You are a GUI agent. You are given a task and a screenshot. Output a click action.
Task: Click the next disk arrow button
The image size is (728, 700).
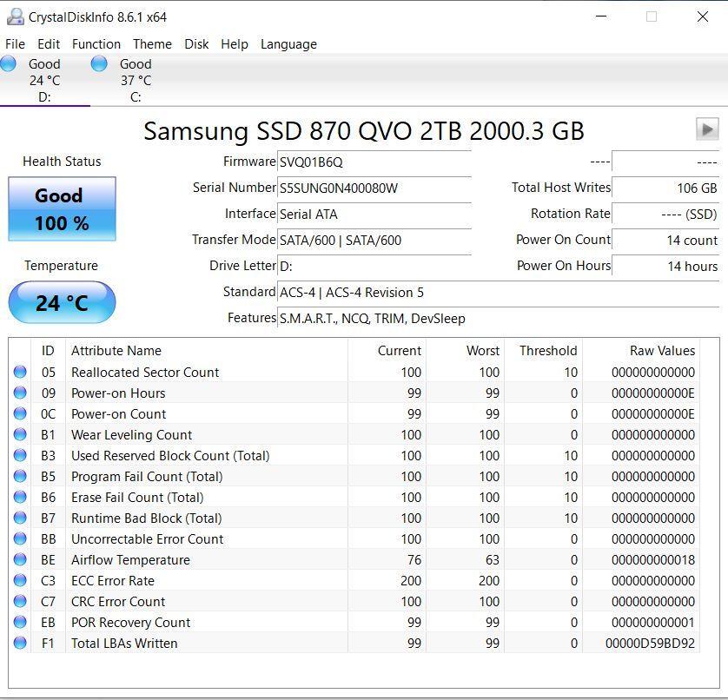707,129
